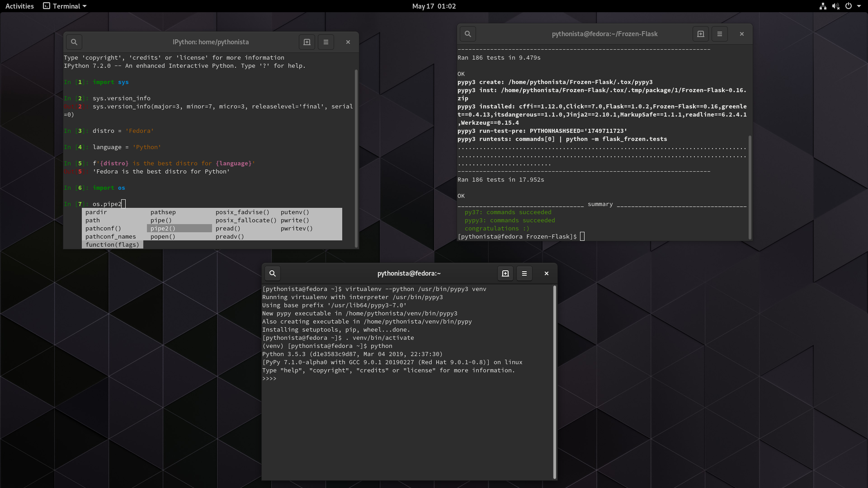Click 'Ran 186 tests in 17.952s' text
The width and height of the screenshot is (868, 488).
[501, 179]
